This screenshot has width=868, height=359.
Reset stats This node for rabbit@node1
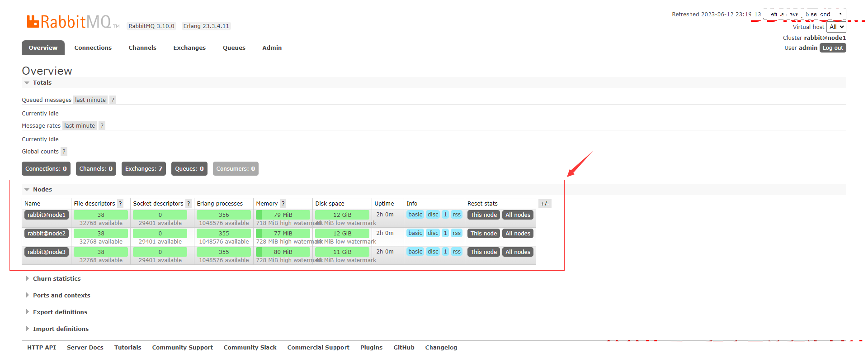point(484,215)
